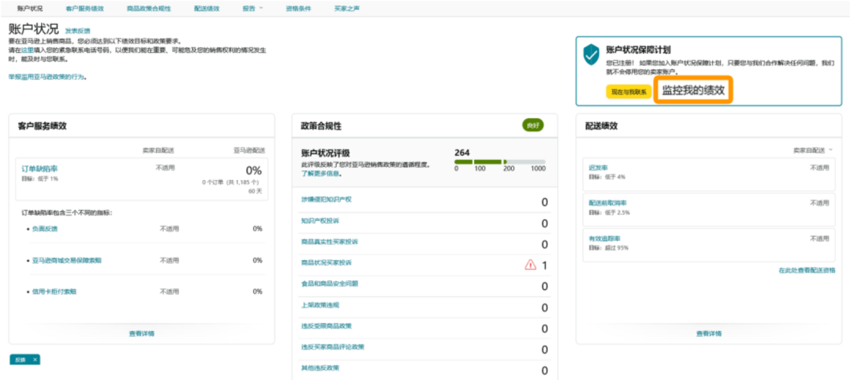This screenshot has width=868, height=380.
Task: Click the account health rating progress bar
Action: point(500,162)
